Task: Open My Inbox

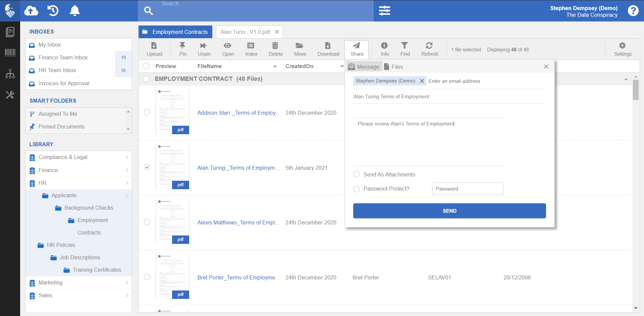Action: (x=78, y=45)
